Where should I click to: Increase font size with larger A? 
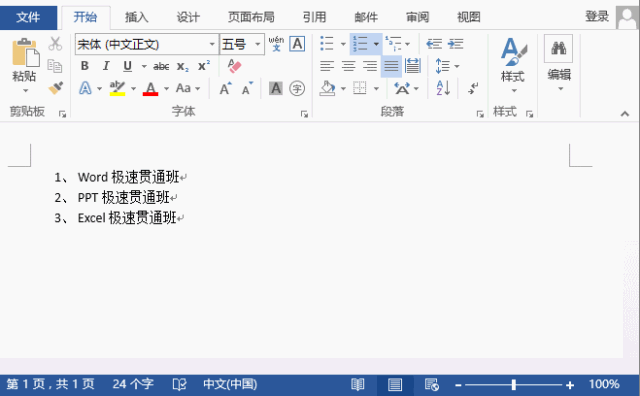[x=225, y=88]
